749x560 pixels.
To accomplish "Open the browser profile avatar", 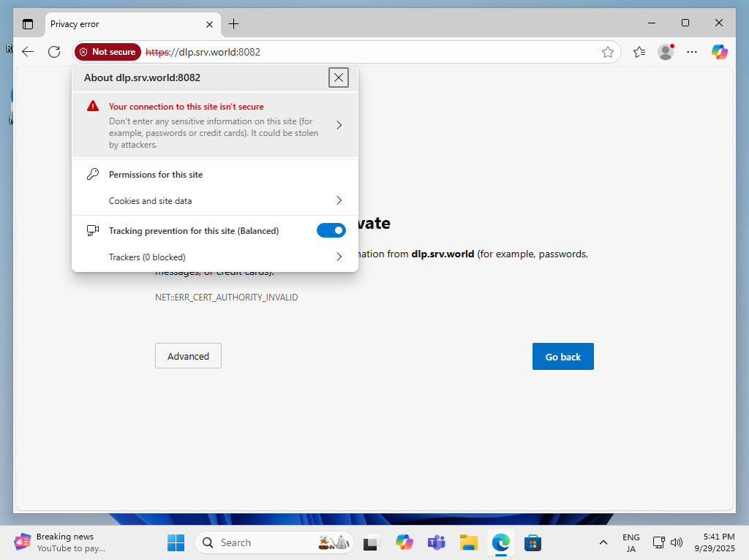I will click(666, 52).
